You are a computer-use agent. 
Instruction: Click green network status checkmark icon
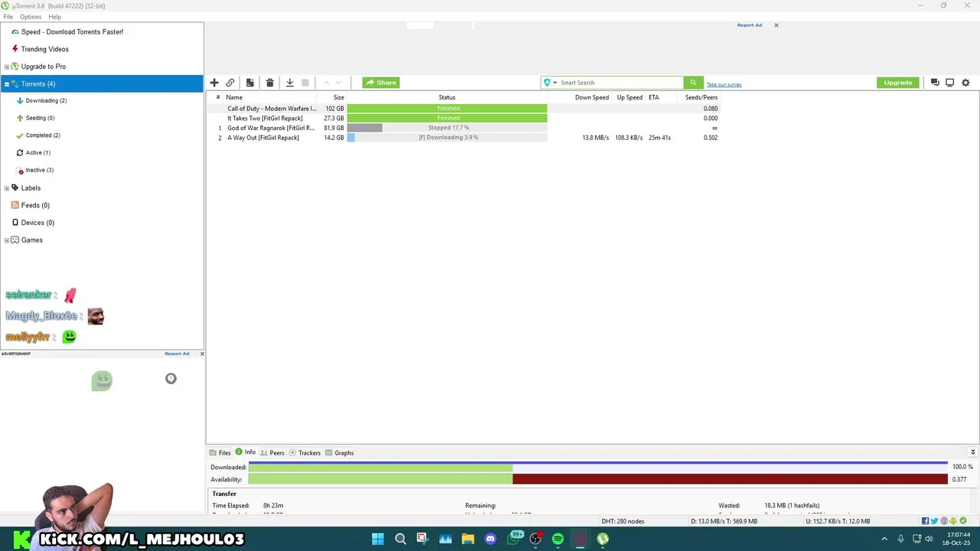[x=963, y=521]
